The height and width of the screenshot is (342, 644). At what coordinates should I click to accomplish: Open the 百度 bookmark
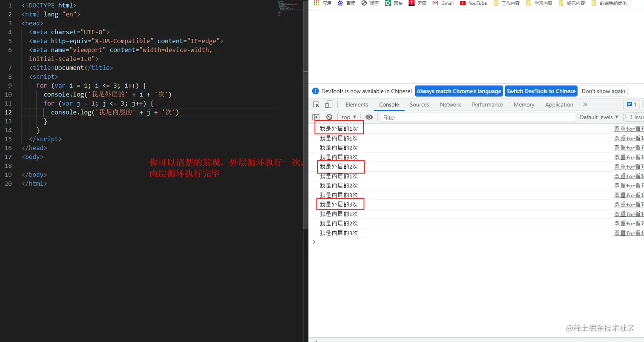click(346, 3)
